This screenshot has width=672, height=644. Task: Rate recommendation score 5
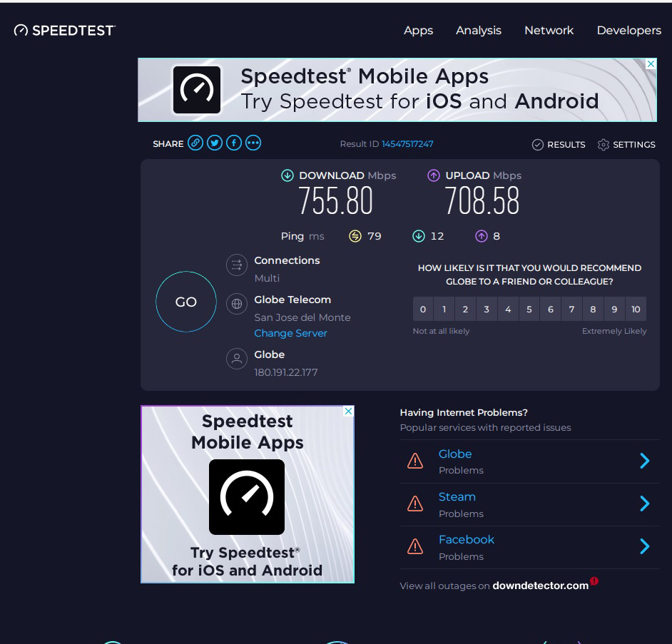coord(529,309)
